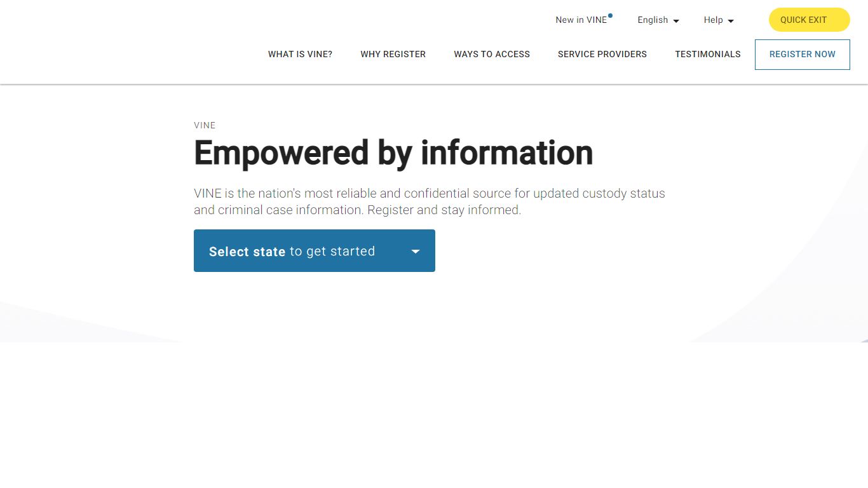Click the yellow Quick Exit button
Image resolution: width=868 pixels, height=488 pixels.
pyautogui.click(x=809, y=20)
